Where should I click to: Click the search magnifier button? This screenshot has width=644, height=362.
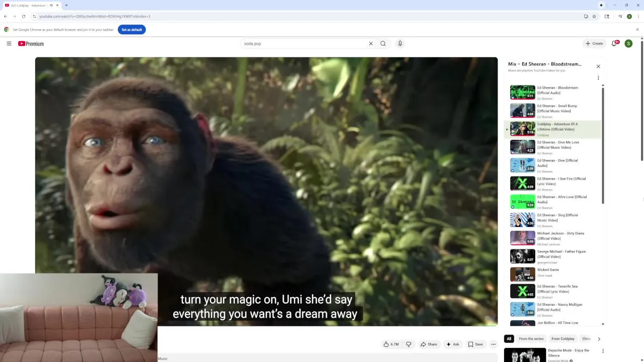tap(383, 44)
